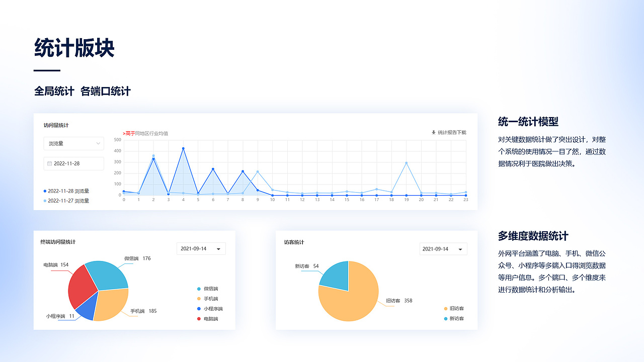The width and height of the screenshot is (644, 362).
Task: Click the 小程序端 blue legend dot
Action: click(199, 309)
